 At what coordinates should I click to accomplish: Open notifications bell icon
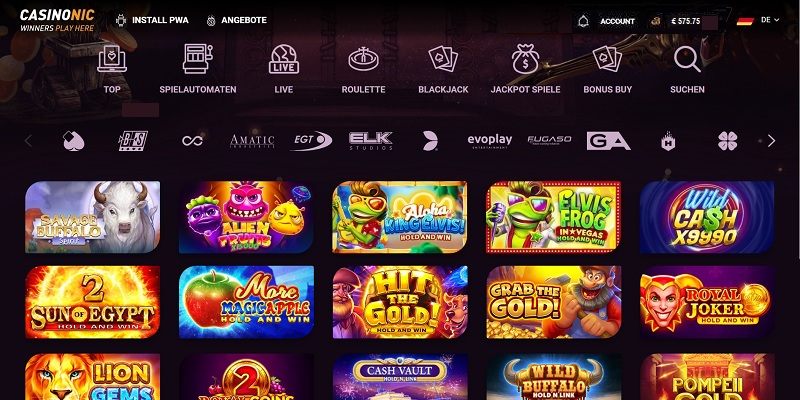click(583, 21)
